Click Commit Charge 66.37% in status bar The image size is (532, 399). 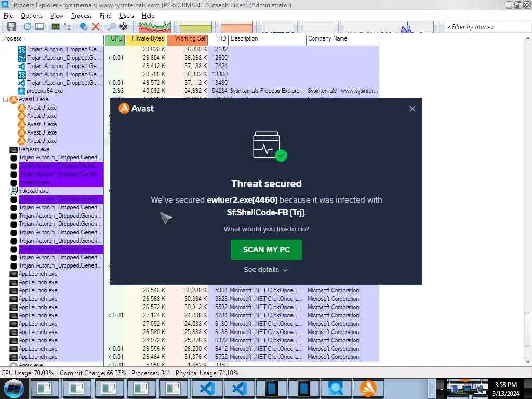click(x=93, y=373)
